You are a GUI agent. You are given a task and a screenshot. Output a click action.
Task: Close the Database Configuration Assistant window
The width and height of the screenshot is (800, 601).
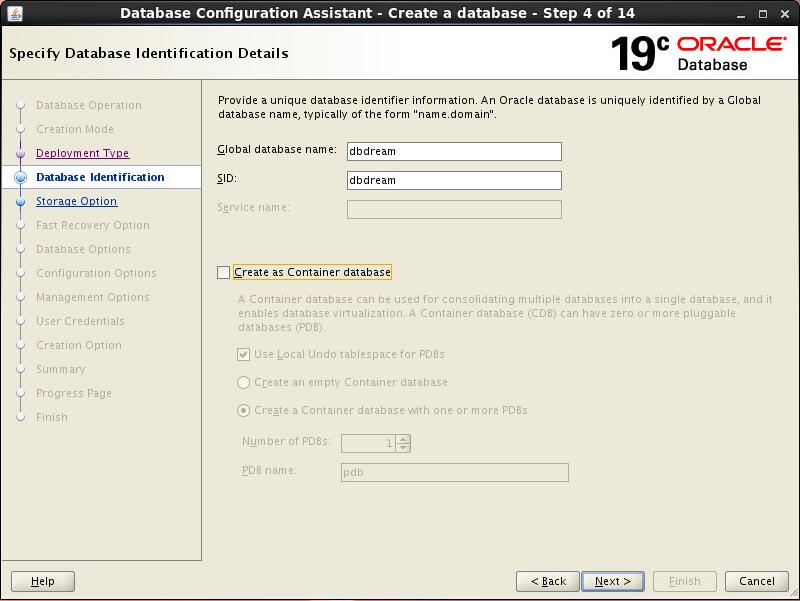tap(786, 13)
